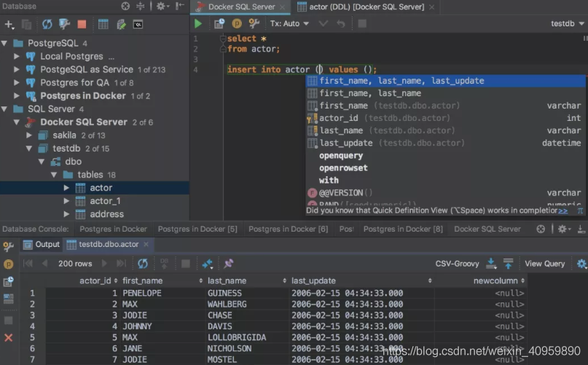This screenshot has width=588, height=365.
Task: Click the add data source plus icon
Action: click(9, 24)
